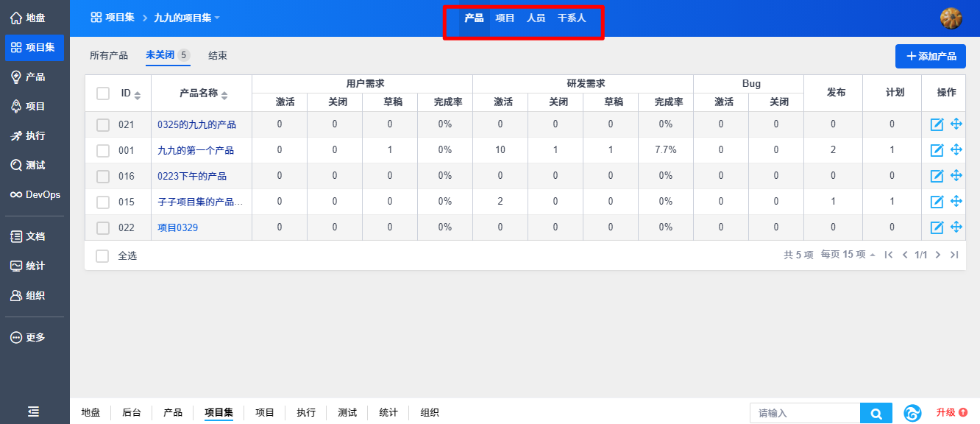The height and width of the screenshot is (424, 980).
Task: Edit product 0325的九九的产品
Action: click(937, 124)
